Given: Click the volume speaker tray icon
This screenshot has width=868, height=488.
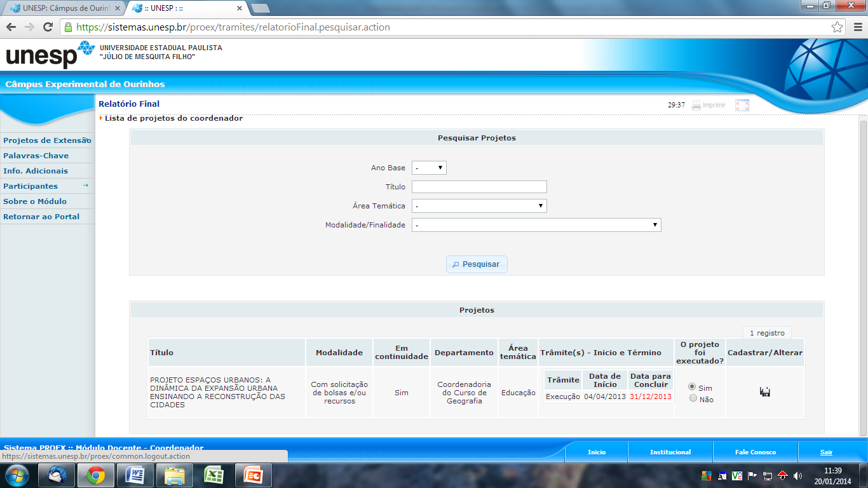Looking at the screenshot, I should click(798, 475).
